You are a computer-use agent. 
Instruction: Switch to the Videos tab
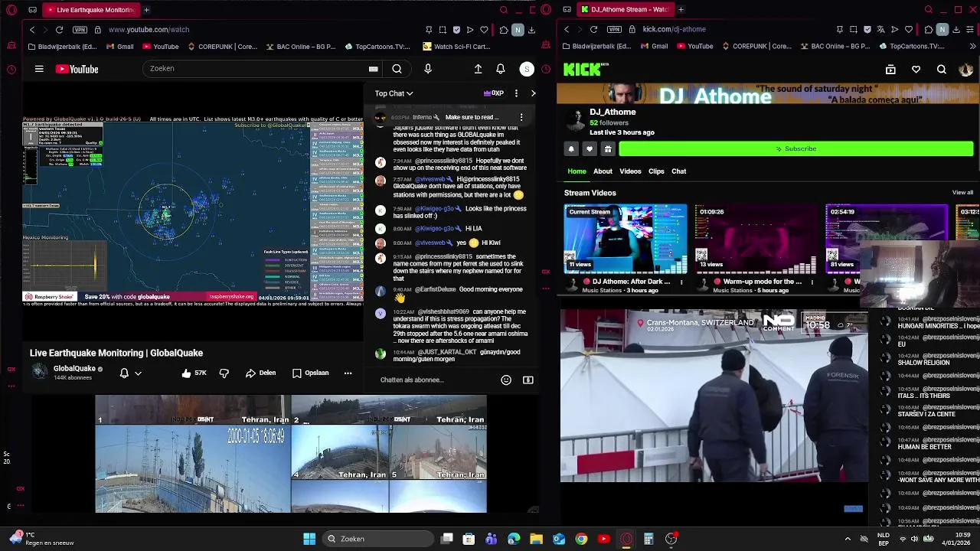(630, 171)
